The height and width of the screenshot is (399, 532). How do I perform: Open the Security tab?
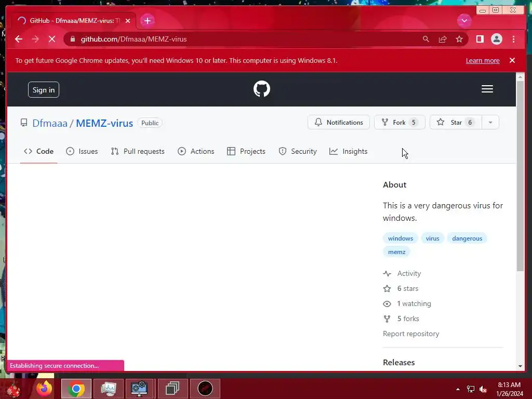298,151
